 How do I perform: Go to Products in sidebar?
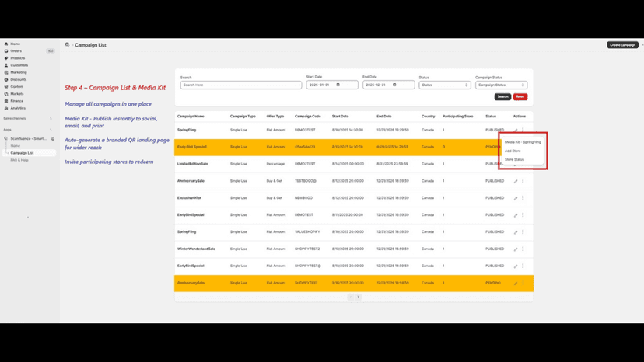pyautogui.click(x=18, y=58)
